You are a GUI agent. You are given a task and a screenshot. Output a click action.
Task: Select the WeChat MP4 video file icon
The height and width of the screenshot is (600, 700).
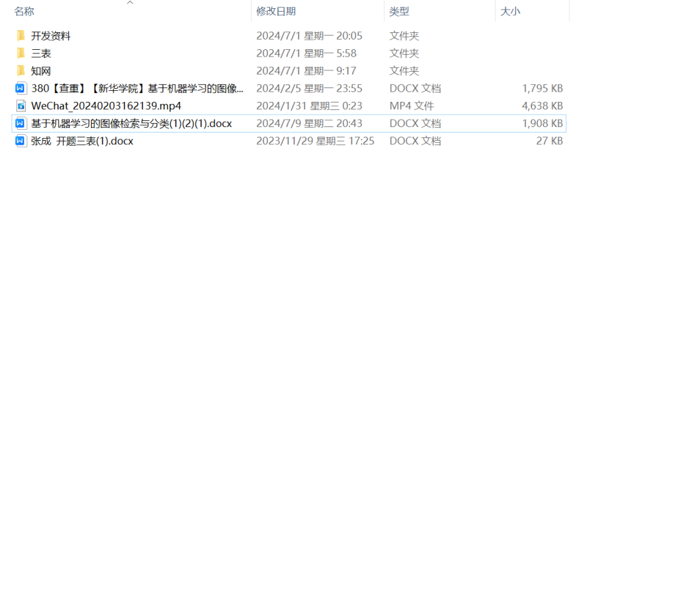pos(21,106)
